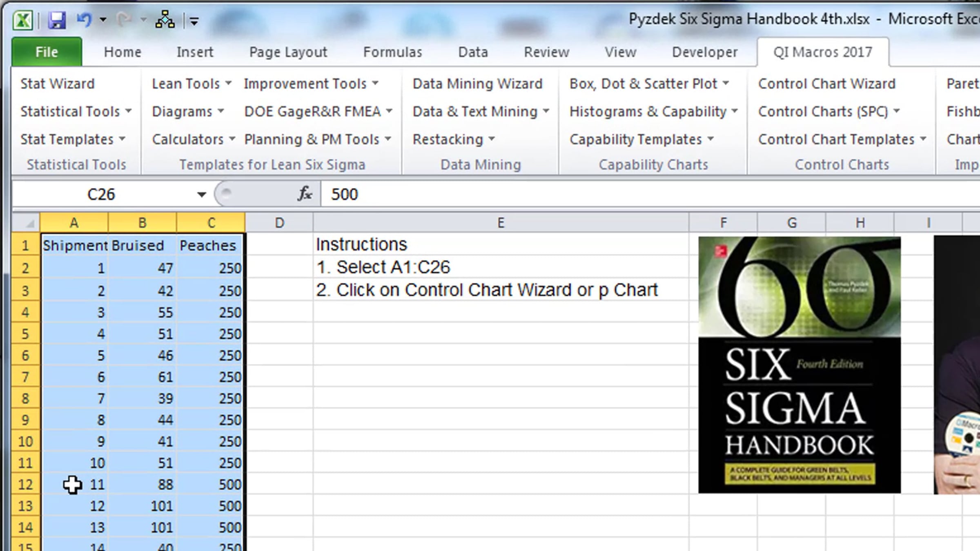Open the Page Layout tab
Image resolution: width=980 pixels, height=551 pixels.
click(x=288, y=52)
